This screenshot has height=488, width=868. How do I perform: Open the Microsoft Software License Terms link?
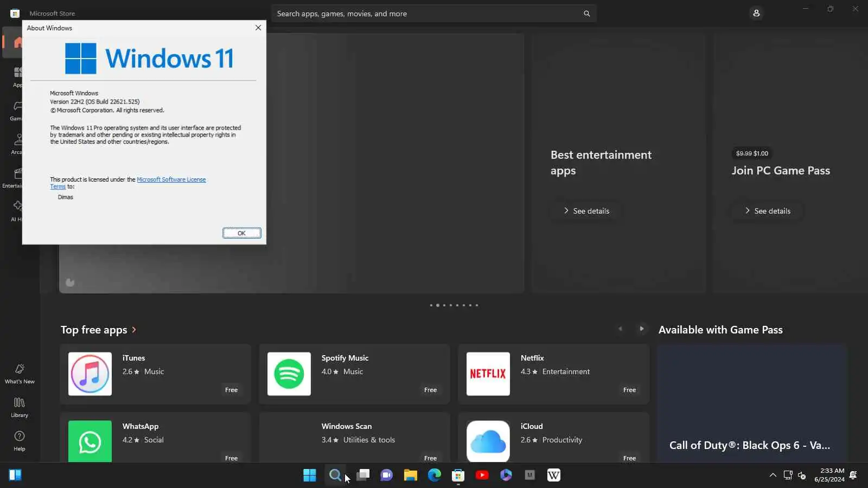(171, 179)
